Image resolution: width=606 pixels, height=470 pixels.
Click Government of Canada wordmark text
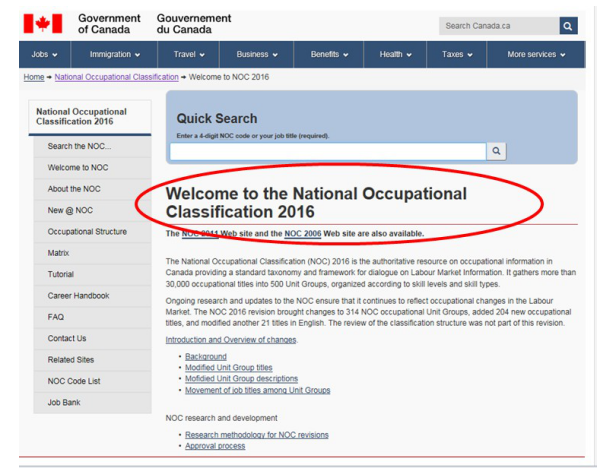coord(109,24)
